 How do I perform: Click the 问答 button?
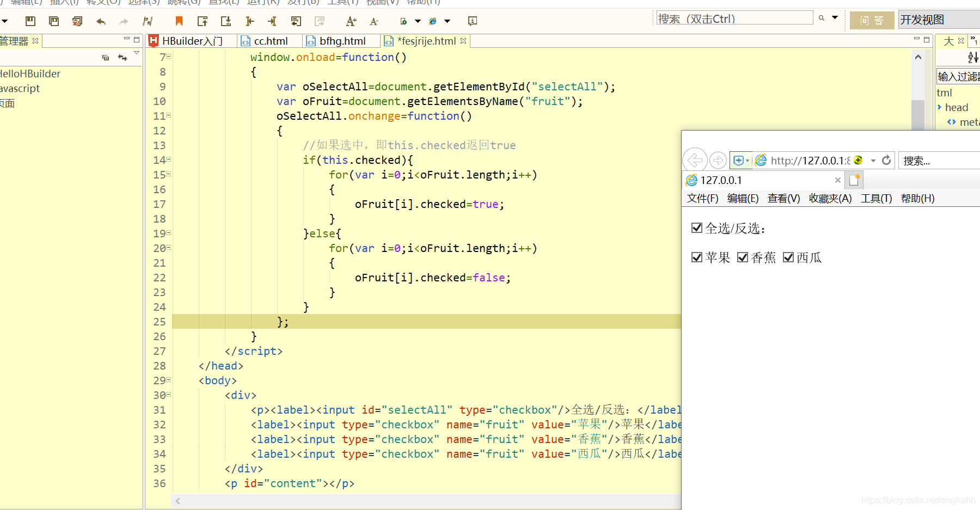tap(872, 20)
